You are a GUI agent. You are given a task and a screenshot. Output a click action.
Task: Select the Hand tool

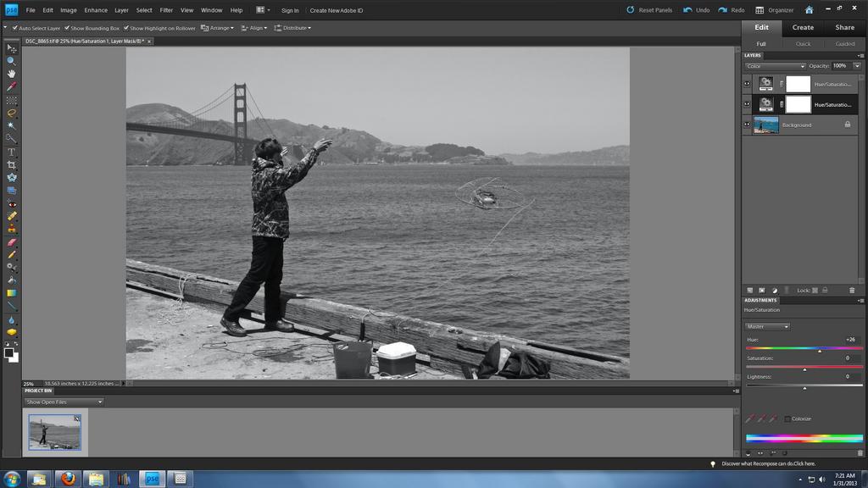pyautogui.click(x=12, y=74)
